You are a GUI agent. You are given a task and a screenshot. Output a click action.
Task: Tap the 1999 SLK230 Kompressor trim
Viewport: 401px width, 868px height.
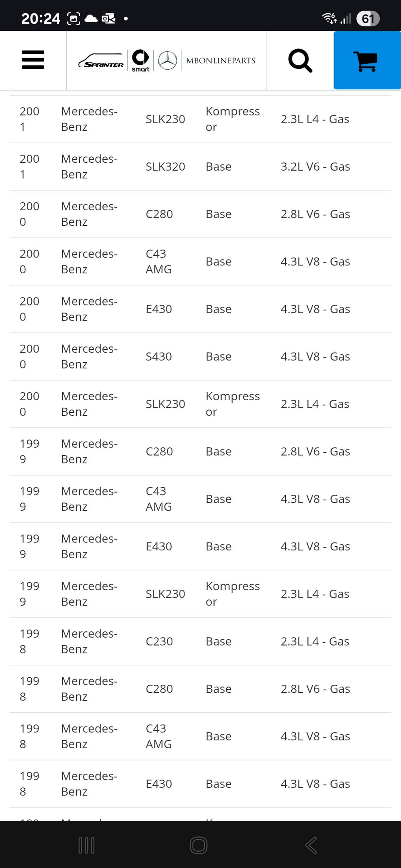pos(233,594)
